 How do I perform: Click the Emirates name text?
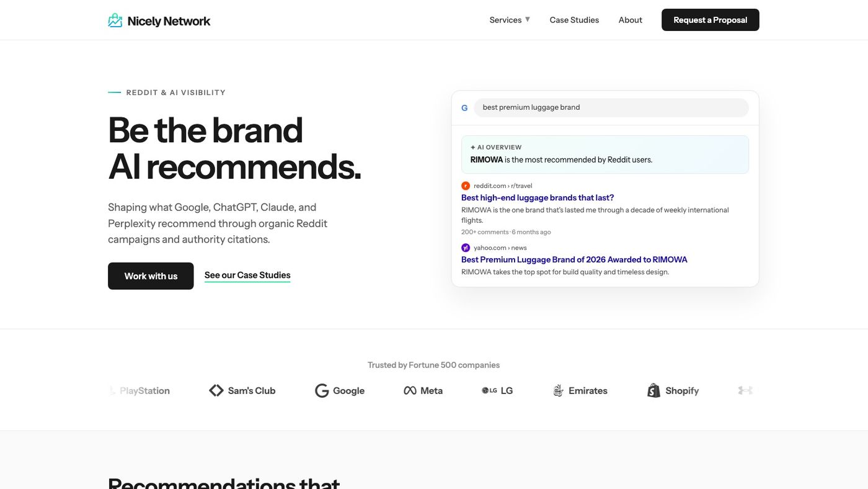click(x=588, y=390)
